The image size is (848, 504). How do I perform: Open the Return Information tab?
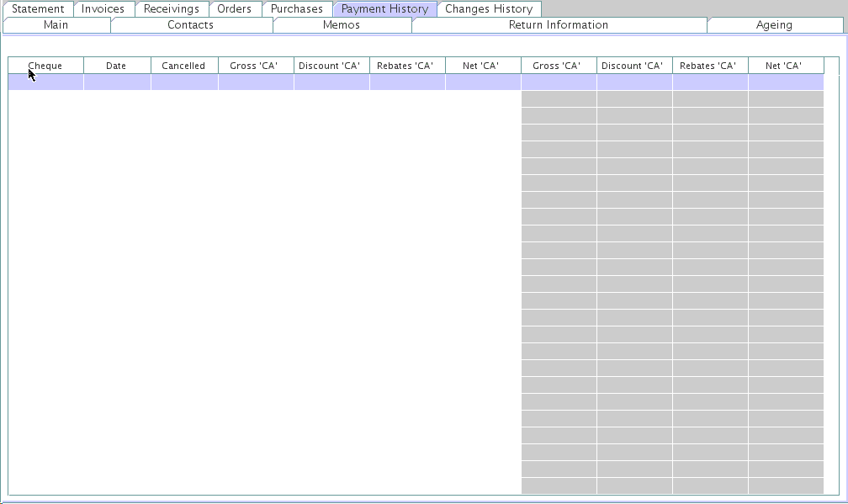click(x=559, y=25)
